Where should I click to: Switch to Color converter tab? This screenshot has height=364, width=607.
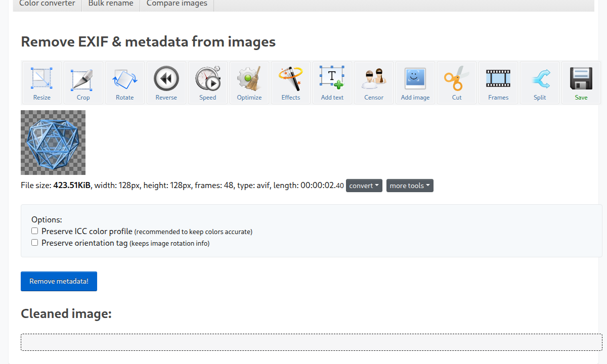click(x=47, y=4)
